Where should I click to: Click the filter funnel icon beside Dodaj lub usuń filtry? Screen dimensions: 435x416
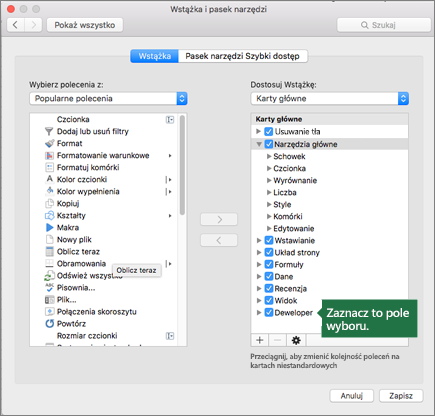pos(49,131)
